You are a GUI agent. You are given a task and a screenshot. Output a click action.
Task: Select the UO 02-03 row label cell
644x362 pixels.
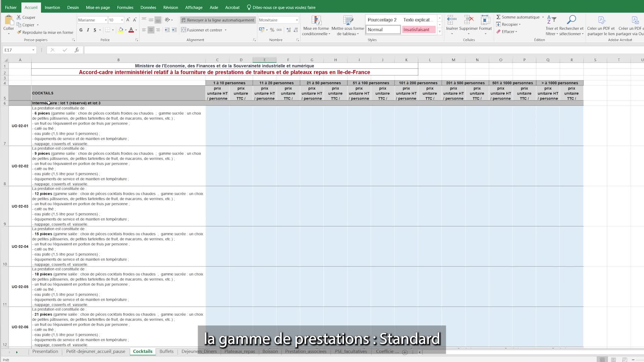(x=20, y=206)
